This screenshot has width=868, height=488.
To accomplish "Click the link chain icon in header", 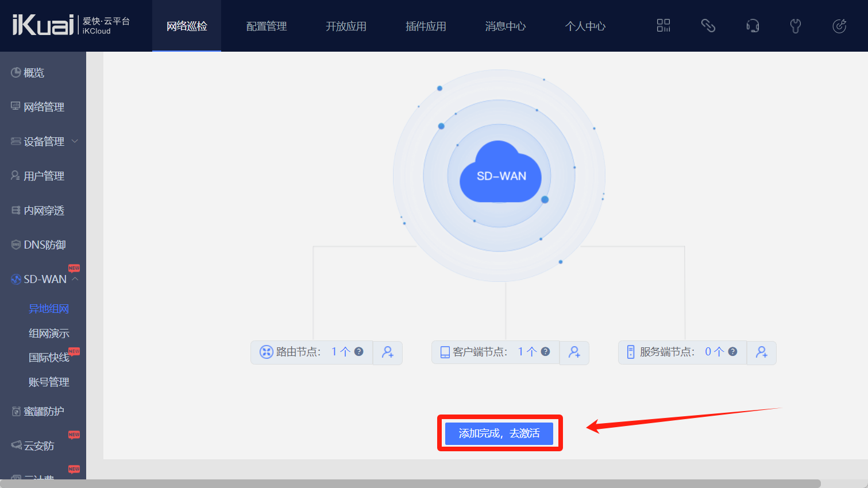I will click(708, 26).
